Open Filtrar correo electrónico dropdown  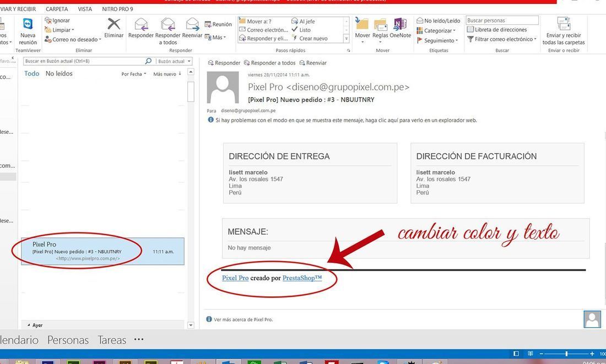pos(502,39)
